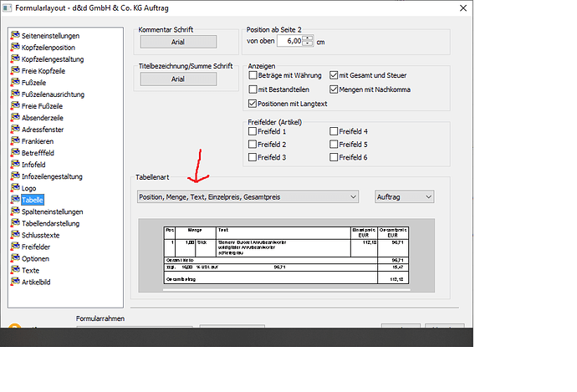Click the icon beside Freie Fußzeile
Viewport: 577px width, 392px height.
click(15, 106)
